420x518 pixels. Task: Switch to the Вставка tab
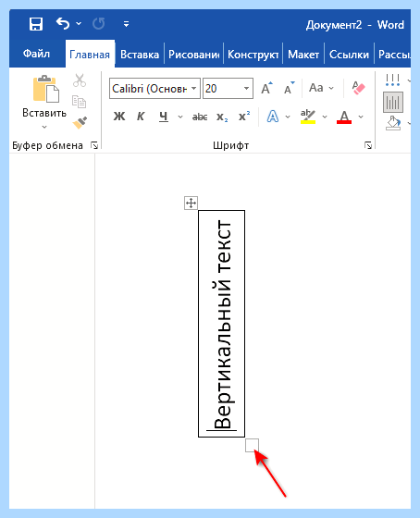coord(140,55)
